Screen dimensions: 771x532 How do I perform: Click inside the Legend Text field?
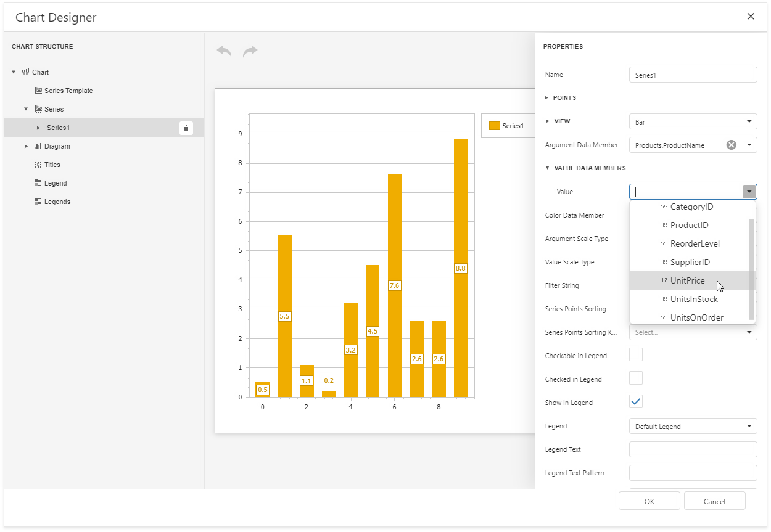(693, 449)
